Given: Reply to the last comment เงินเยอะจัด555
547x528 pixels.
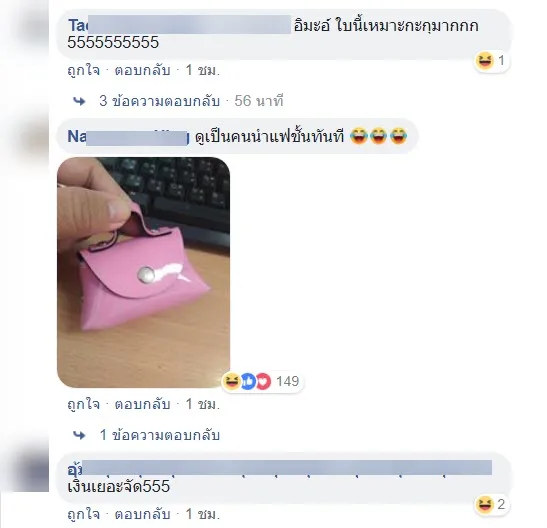Looking at the screenshot, I should coord(142,514).
